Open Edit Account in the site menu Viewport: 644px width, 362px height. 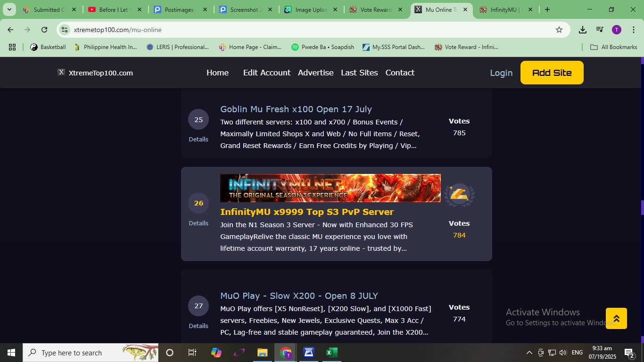pos(267,73)
